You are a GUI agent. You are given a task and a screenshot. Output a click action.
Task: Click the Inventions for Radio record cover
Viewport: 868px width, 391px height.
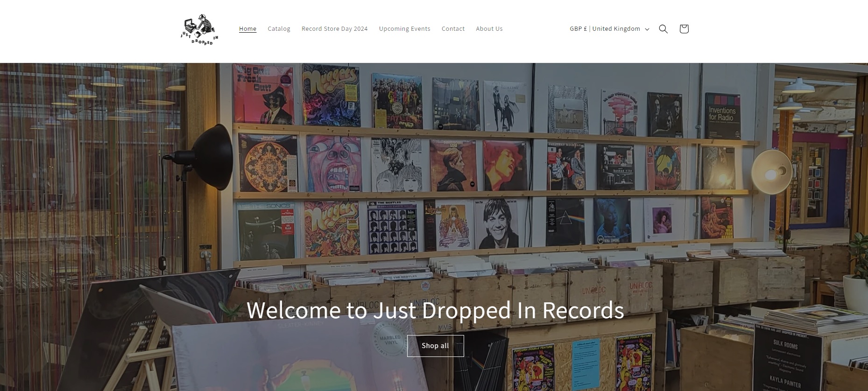tap(722, 116)
